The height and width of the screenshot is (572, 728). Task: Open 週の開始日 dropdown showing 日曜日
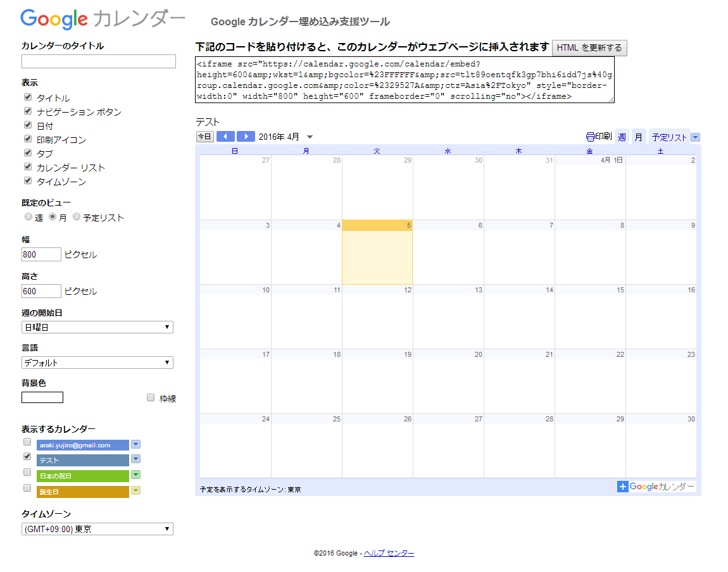coord(97,327)
